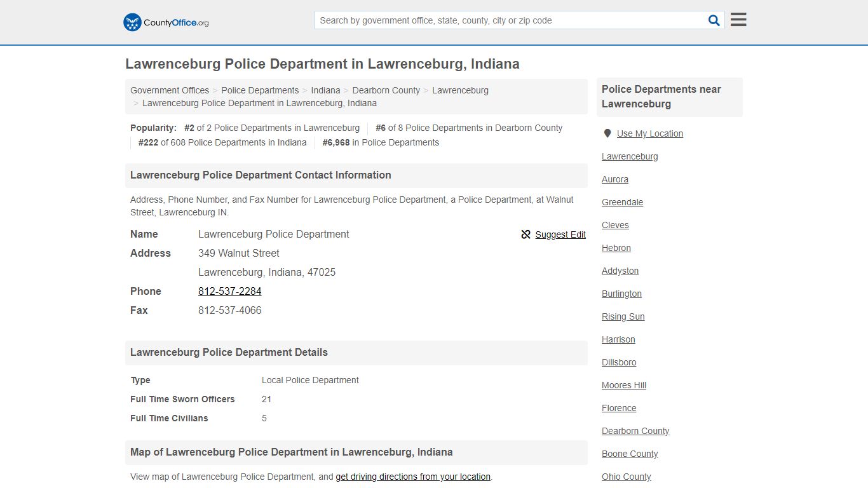Open the Indiana breadcrumb link
Viewport: 868px width, 488px height.
325,90
